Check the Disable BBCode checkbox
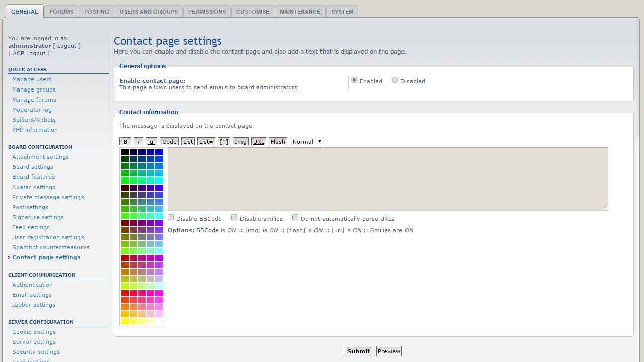 171,218
